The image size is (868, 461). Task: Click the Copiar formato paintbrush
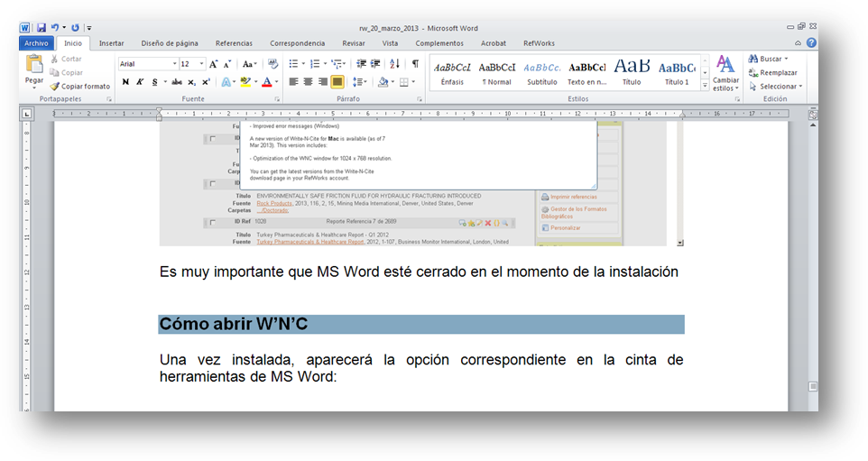tap(79, 87)
